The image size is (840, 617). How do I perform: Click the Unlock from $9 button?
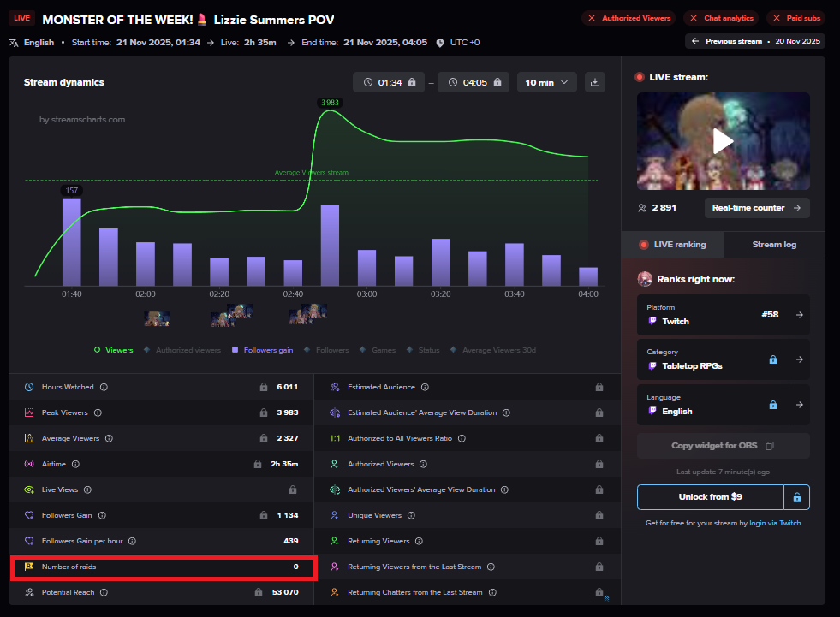coord(711,497)
